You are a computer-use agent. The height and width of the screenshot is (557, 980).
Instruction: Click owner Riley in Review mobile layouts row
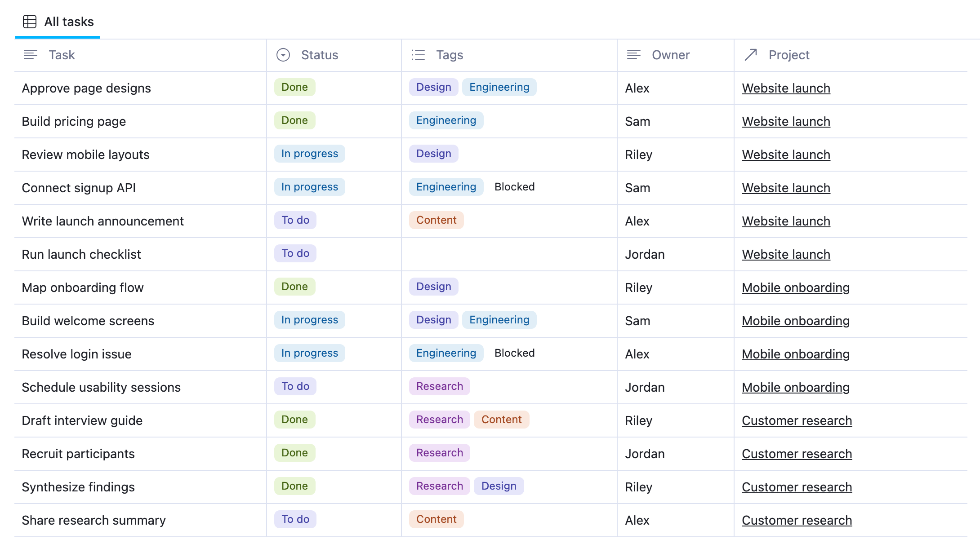pos(638,155)
